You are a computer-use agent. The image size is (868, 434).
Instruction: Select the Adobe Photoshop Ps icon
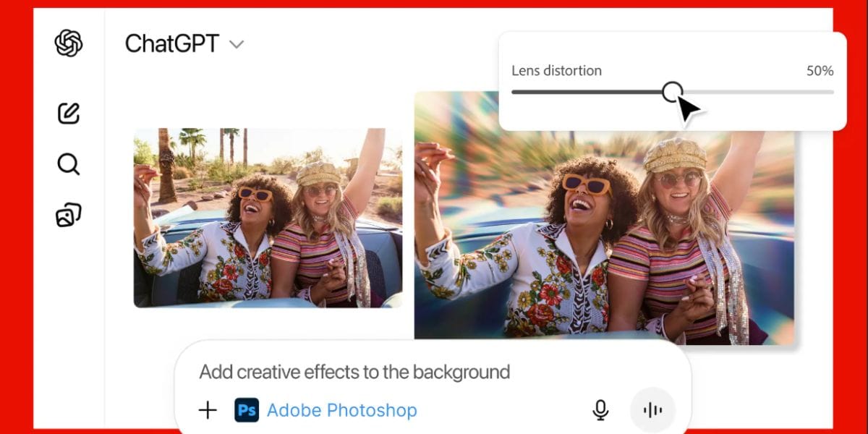247,410
